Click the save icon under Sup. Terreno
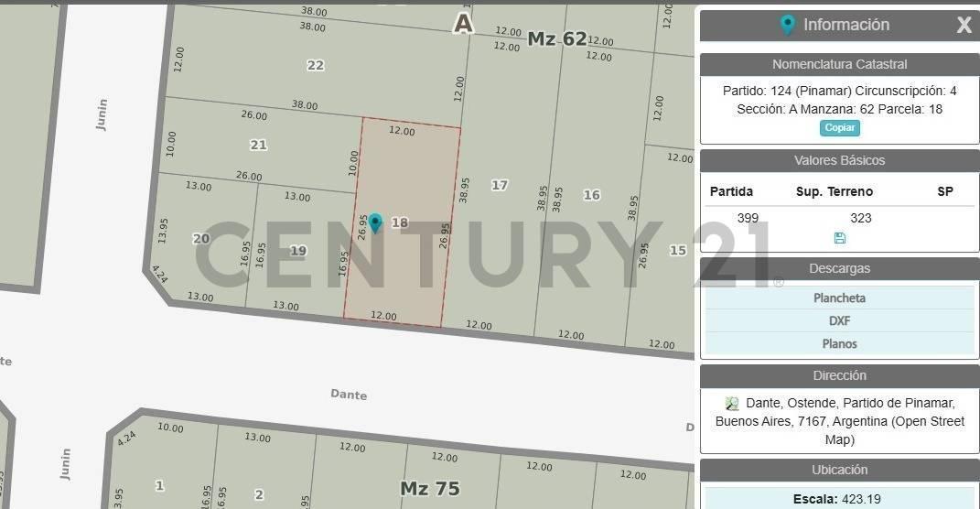This screenshot has width=980, height=509. (x=839, y=238)
